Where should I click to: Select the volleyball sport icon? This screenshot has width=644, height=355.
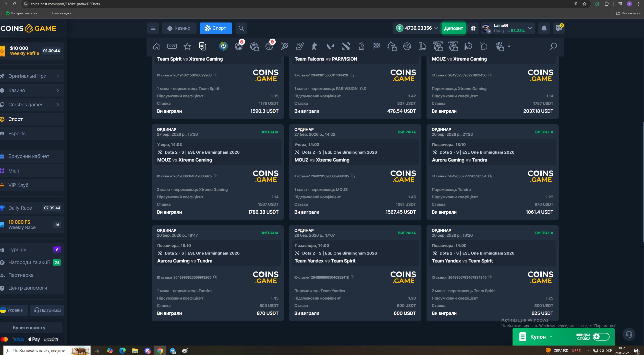pos(407,46)
